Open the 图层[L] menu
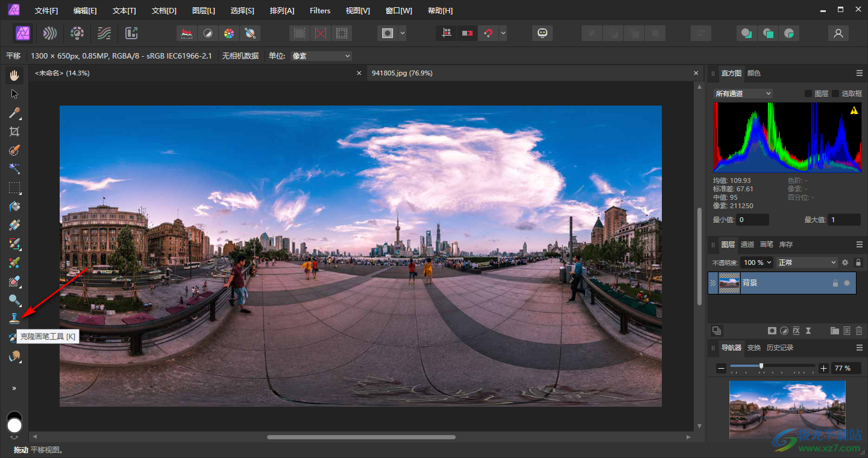The height and width of the screenshot is (458, 868). point(203,11)
